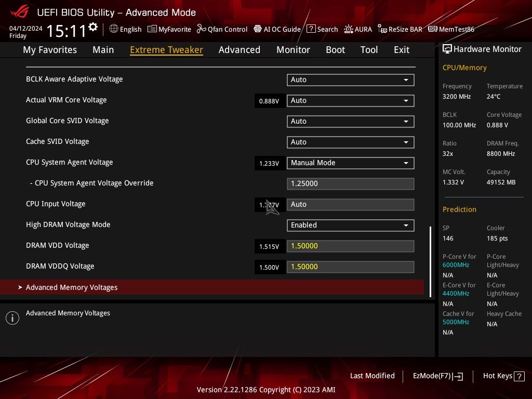Screen dimensions: 532x399
Task: Click the Search question mark icon
Action: coord(311,29)
